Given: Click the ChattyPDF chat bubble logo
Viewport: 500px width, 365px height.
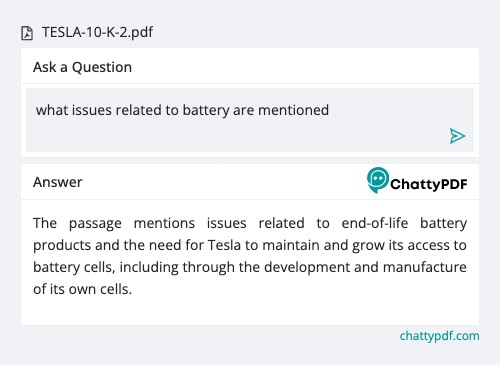Looking at the screenshot, I should (x=378, y=180).
